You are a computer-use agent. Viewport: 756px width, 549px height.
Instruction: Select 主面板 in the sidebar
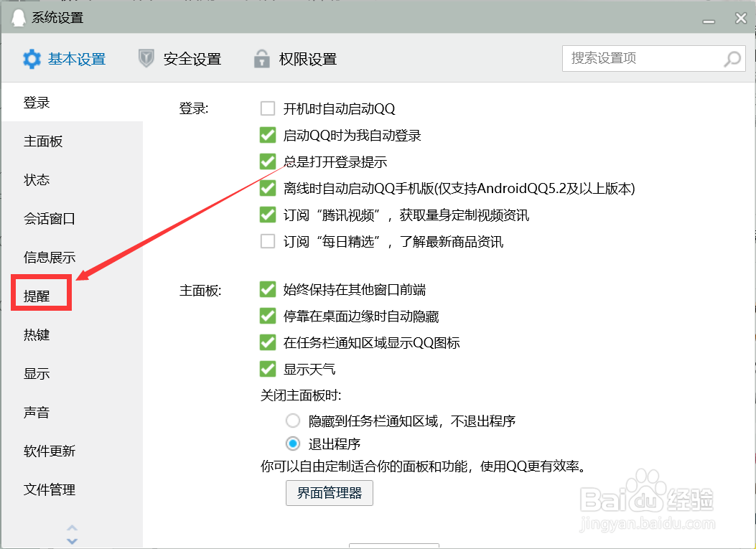[73, 141]
